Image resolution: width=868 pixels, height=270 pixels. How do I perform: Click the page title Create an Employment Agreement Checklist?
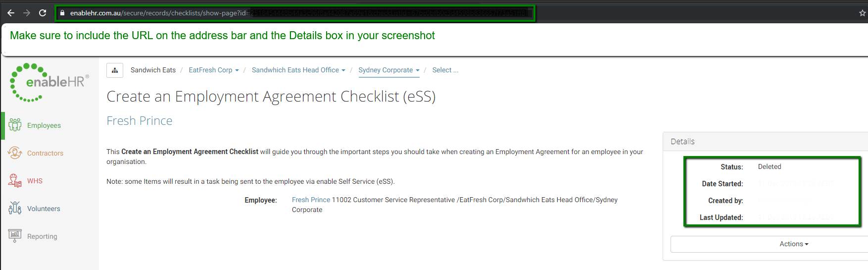[271, 96]
